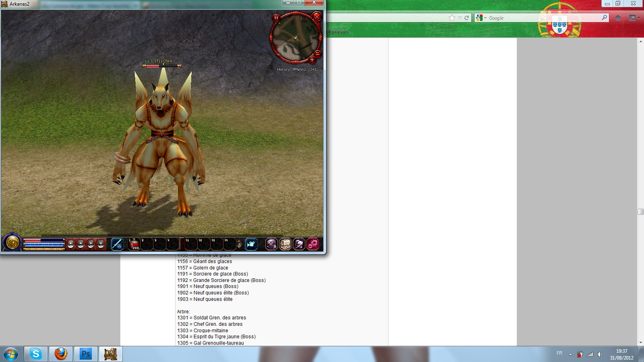Screen dimensions: 644x362
Task: Show hidden tray icons arrow
Action: (570, 354)
